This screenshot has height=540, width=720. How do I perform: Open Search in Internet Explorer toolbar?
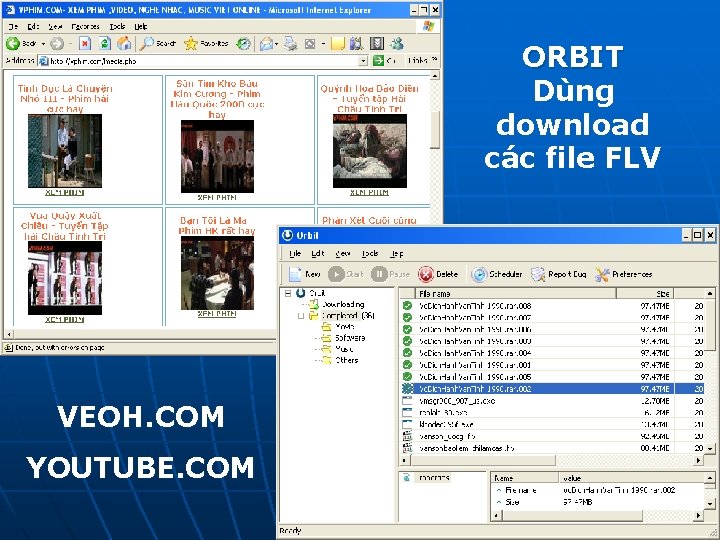point(158,44)
